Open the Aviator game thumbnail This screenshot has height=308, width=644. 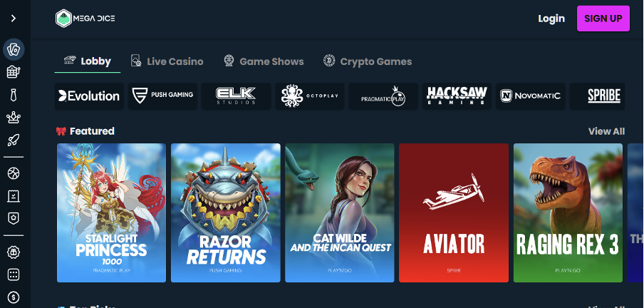453,212
